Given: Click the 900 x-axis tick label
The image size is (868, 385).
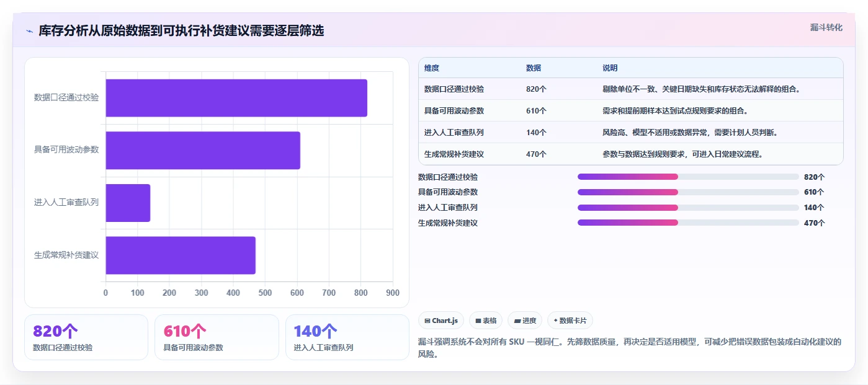Looking at the screenshot, I should coord(392,293).
